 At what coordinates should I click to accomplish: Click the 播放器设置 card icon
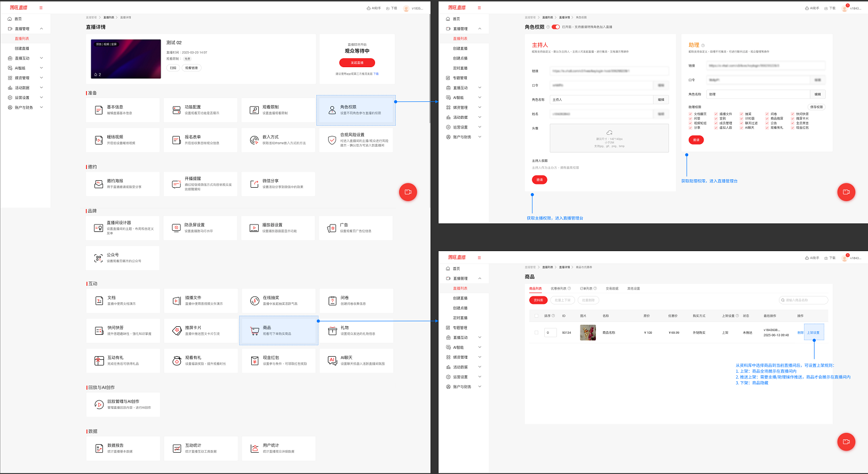click(254, 228)
